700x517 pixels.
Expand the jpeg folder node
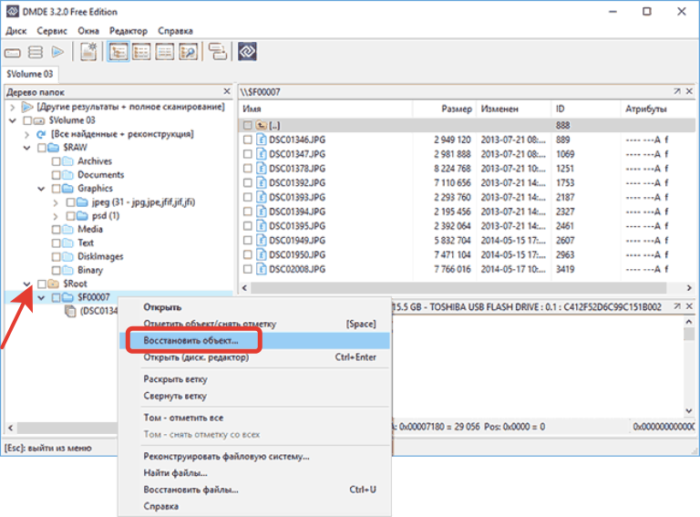click(55, 203)
